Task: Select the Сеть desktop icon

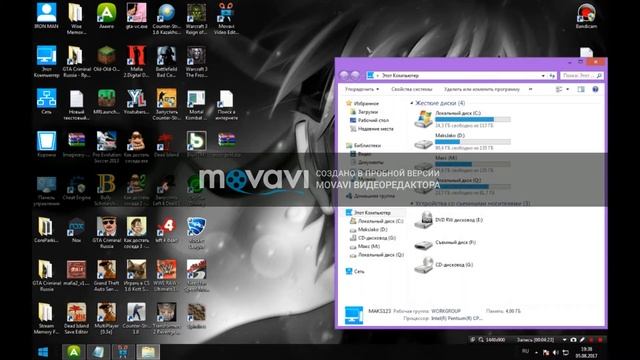Action: coord(47,101)
